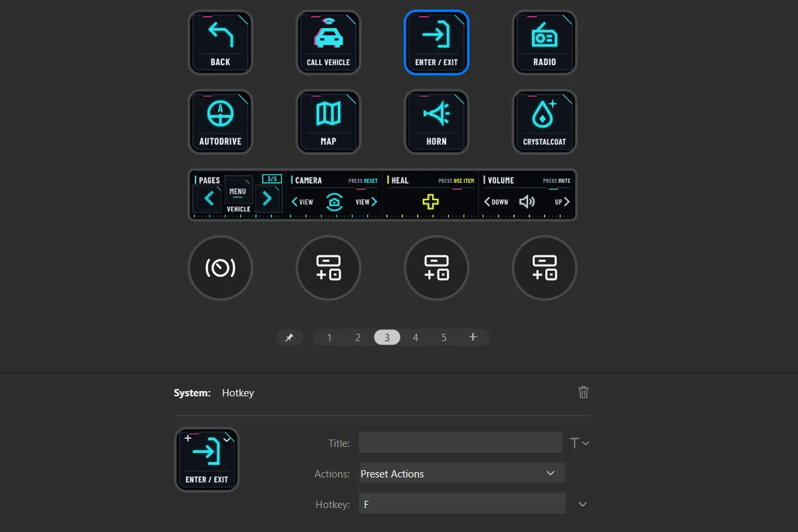Add a new page with plus button

pos(473,337)
